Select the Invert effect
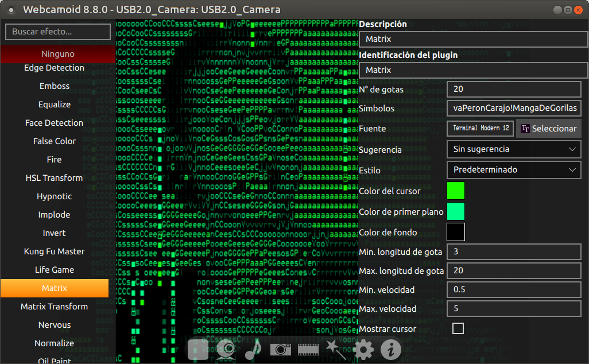Image resolution: width=589 pixels, height=364 pixels. (55, 233)
